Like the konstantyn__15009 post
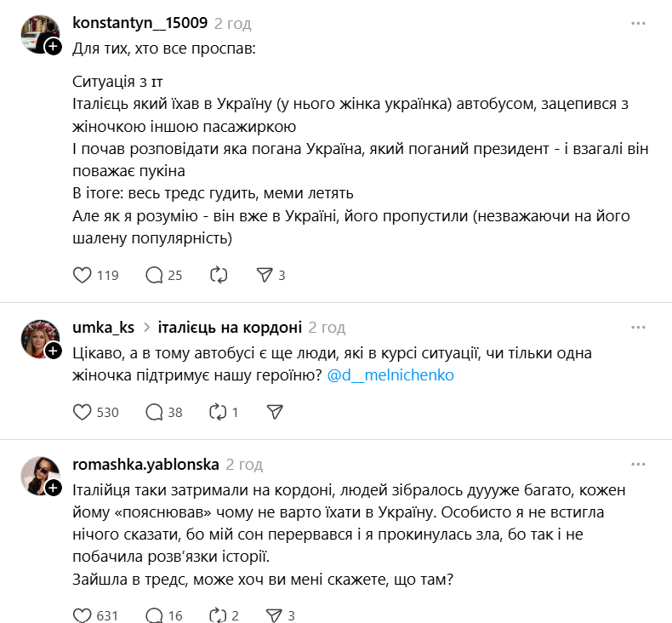Viewport: 672px width, 623px height. 83,275
